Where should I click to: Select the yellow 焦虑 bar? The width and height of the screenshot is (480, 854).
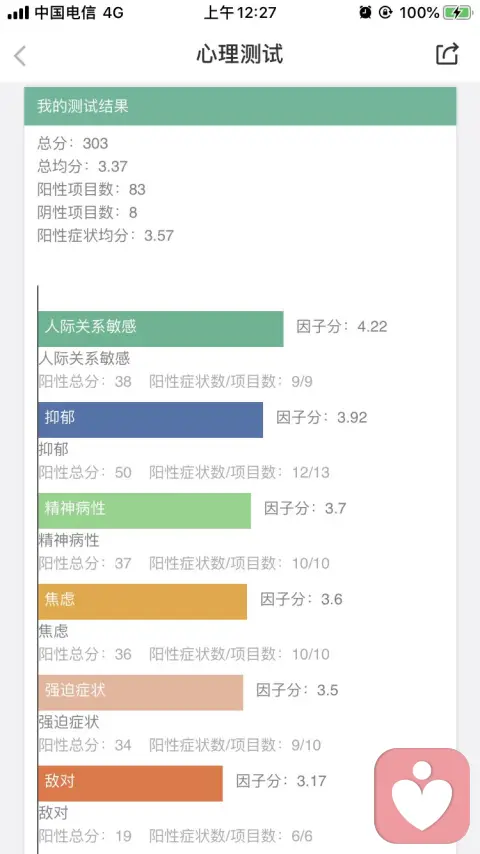pyautogui.click(x=142, y=601)
